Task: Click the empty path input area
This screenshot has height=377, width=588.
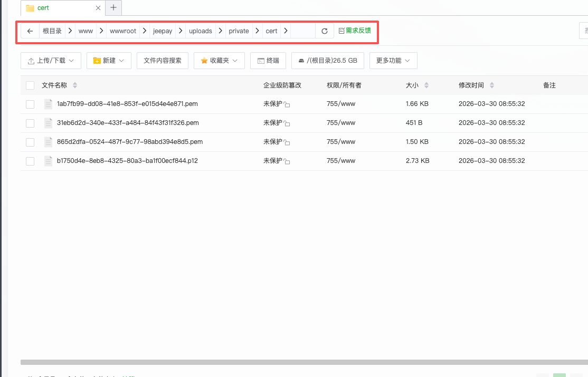Action: tap(303, 31)
